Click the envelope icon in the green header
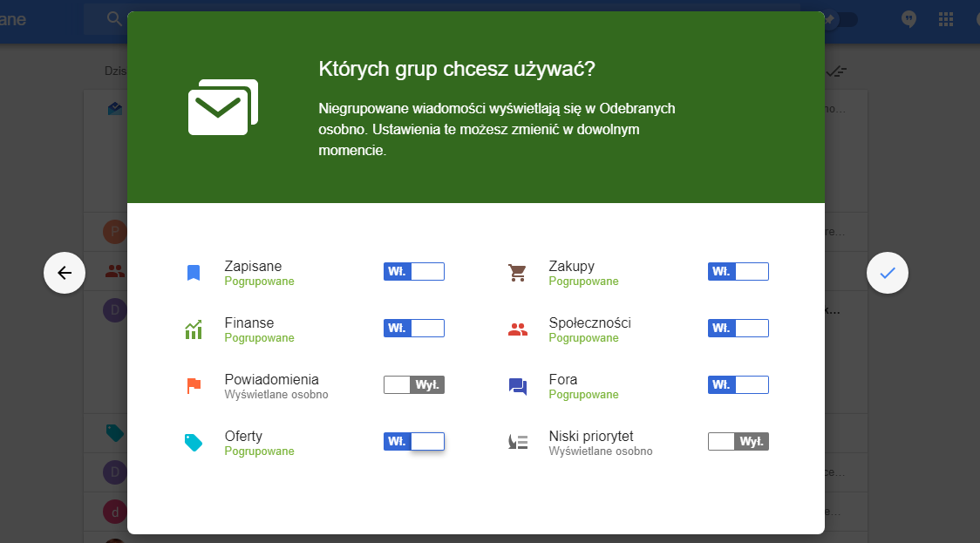 (x=222, y=108)
